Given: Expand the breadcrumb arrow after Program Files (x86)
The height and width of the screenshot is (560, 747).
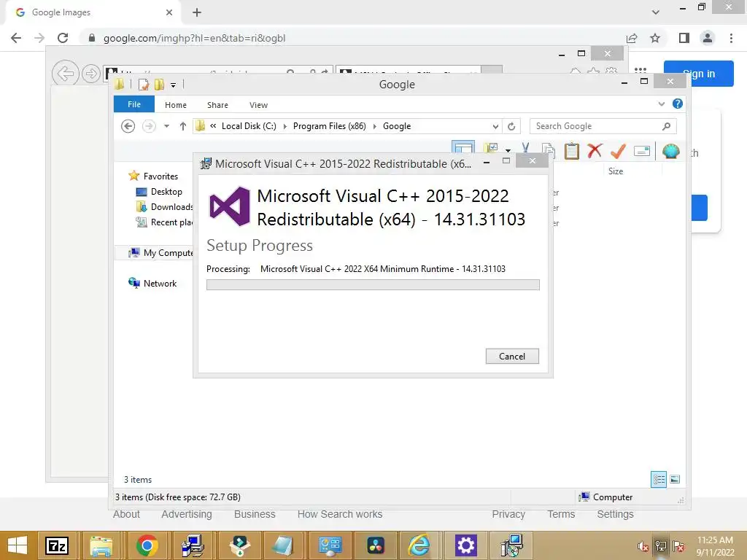Looking at the screenshot, I should point(374,126).
